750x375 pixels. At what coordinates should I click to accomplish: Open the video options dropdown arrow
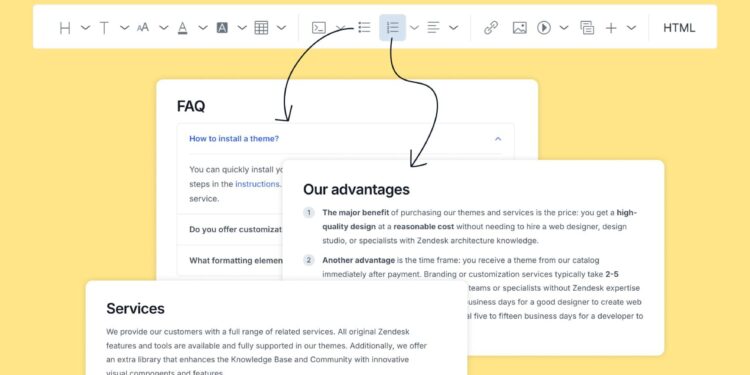click(x=564, y=28)
